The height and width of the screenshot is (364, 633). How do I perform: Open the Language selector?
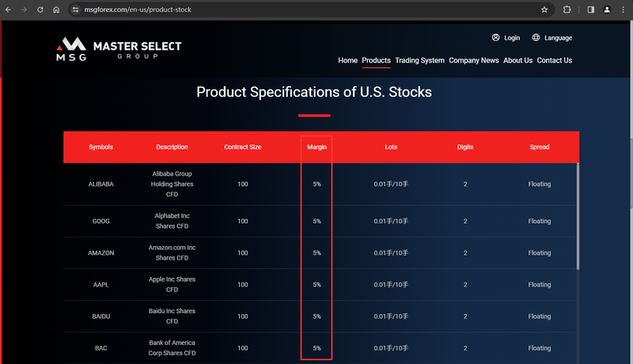click(x=552, y=37)
